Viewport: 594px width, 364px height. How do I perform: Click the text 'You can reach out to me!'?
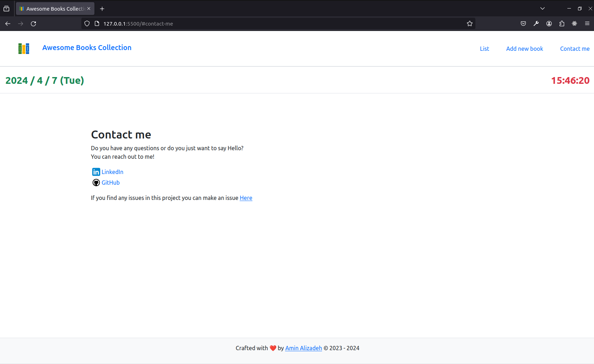122,157
